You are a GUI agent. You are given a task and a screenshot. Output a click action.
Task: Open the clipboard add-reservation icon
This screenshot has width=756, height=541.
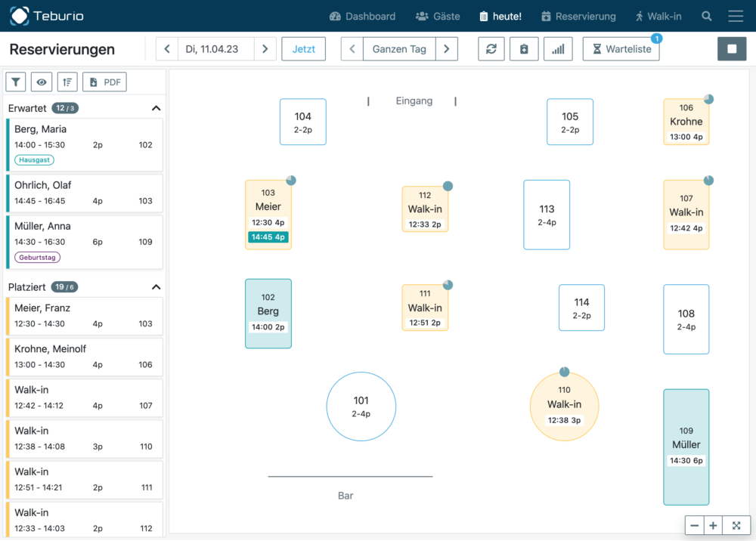[523, 49]
